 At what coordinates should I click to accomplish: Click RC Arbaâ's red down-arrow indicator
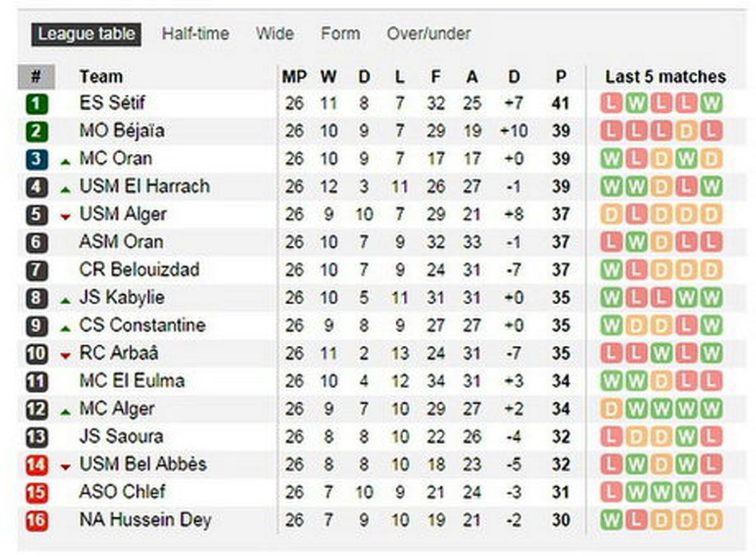66,356
